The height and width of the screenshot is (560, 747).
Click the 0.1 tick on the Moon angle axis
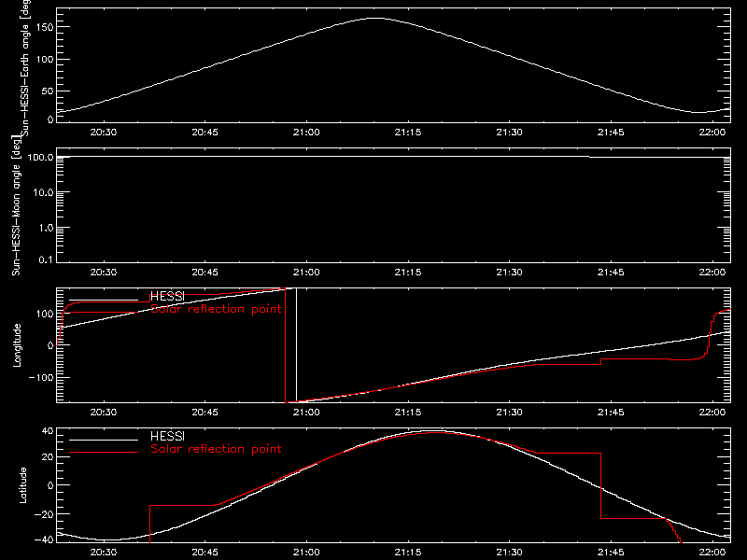(x=46, y=259)
